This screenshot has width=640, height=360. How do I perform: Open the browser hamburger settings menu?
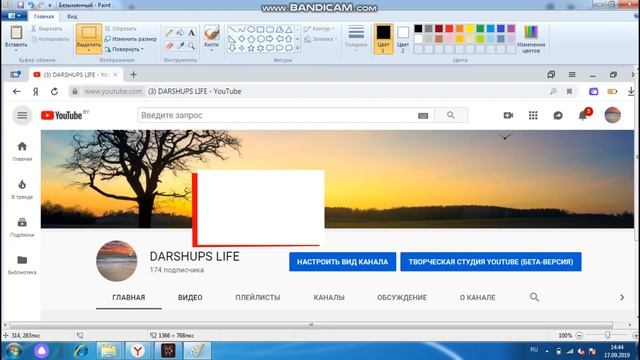[x=572, y=75]
